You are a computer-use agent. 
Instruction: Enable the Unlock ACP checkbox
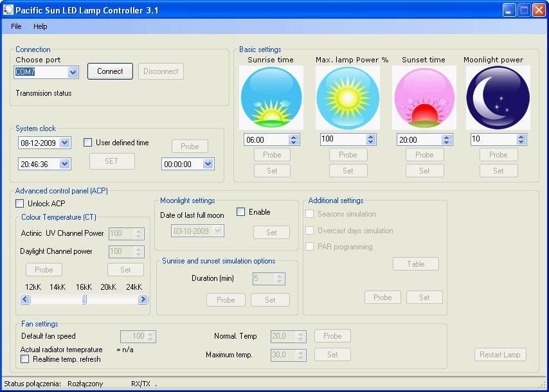click(20, 204)
